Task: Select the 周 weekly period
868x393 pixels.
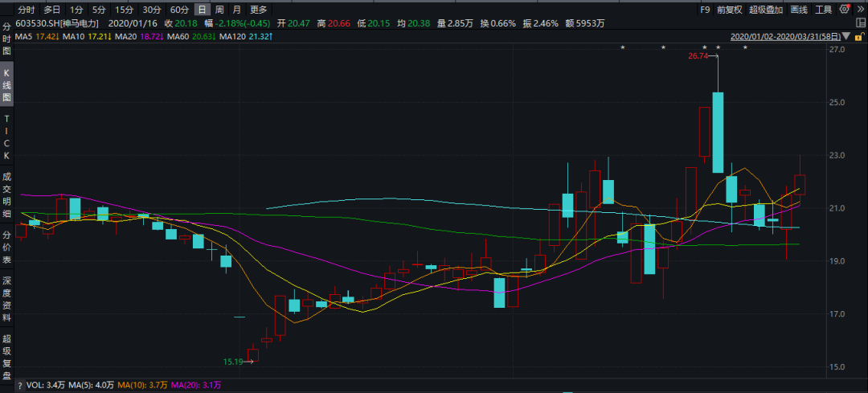Action: coord(219,10)
